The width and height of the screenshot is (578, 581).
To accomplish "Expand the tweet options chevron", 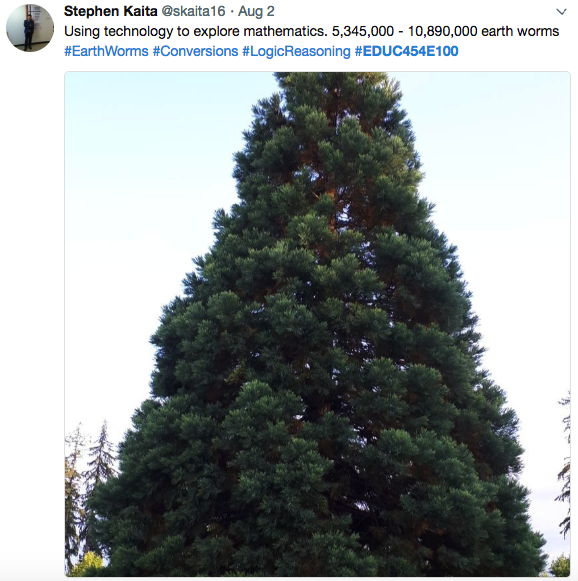I will click(x=561, y=12).
